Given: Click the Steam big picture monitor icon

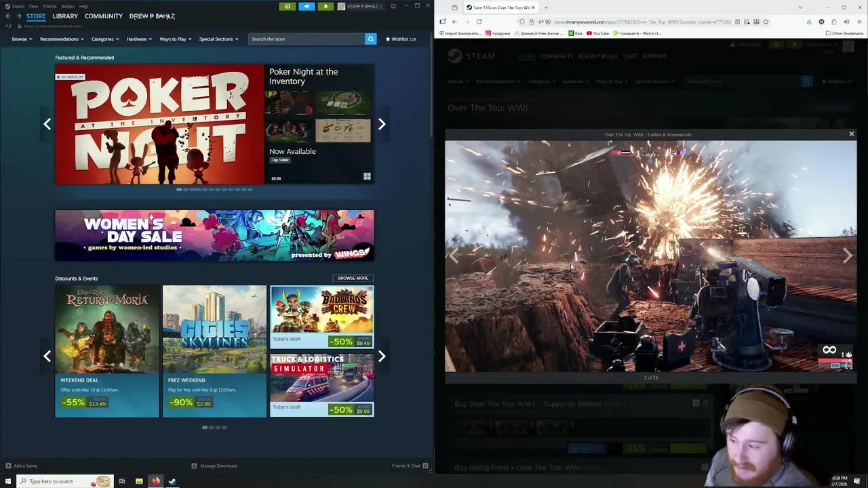Looking at the screenshot, I should click(393, 6).
